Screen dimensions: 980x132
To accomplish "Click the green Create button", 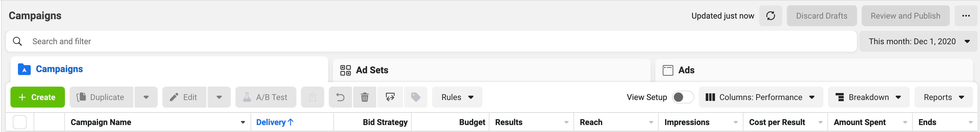I will point(38,97).
